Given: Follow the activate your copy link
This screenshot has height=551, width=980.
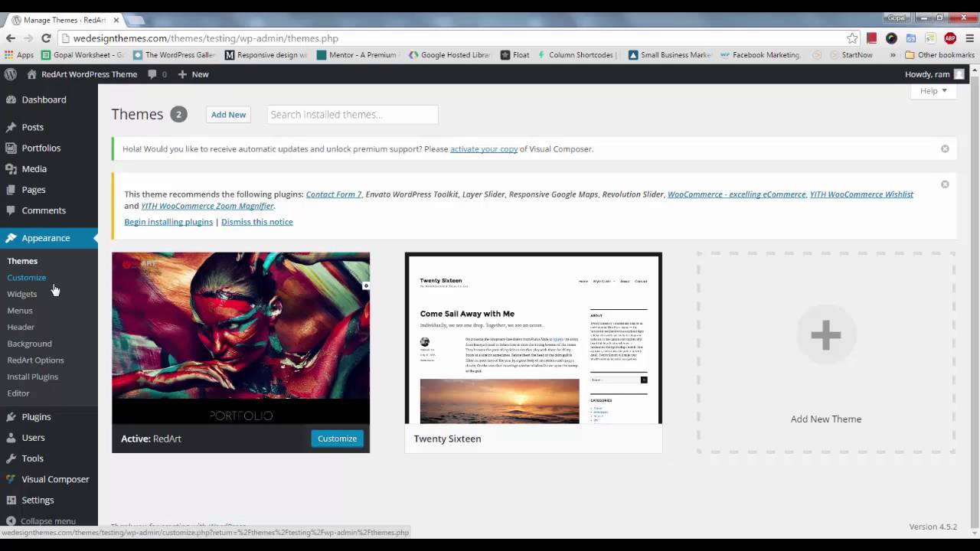Looking at the screenshot, I should coord(484,149).
